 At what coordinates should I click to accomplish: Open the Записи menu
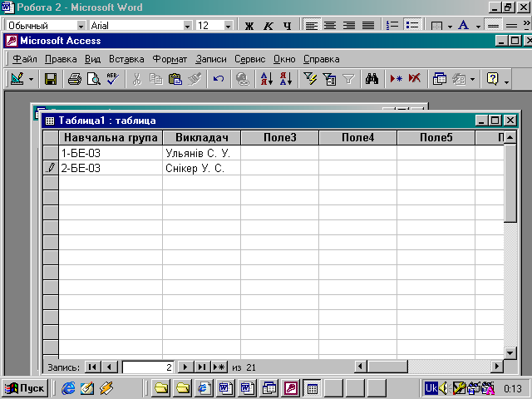pyautogui.click(x=210, y=59)
